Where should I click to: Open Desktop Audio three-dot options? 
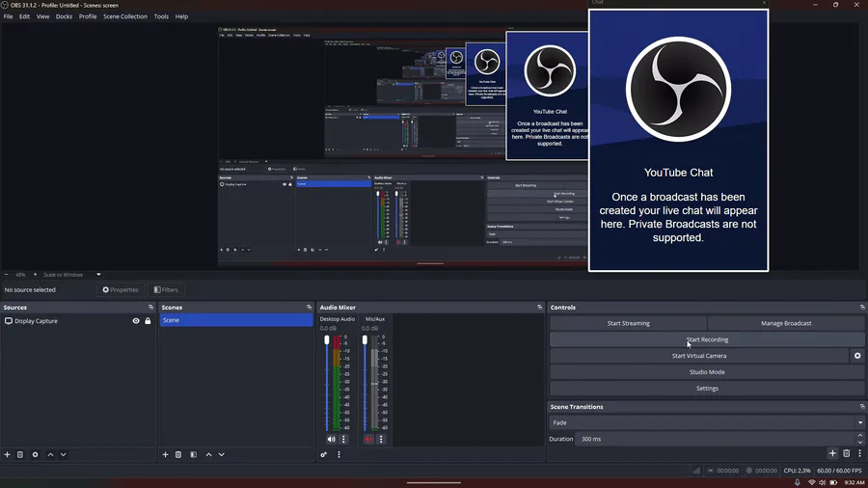click(343, 439)
